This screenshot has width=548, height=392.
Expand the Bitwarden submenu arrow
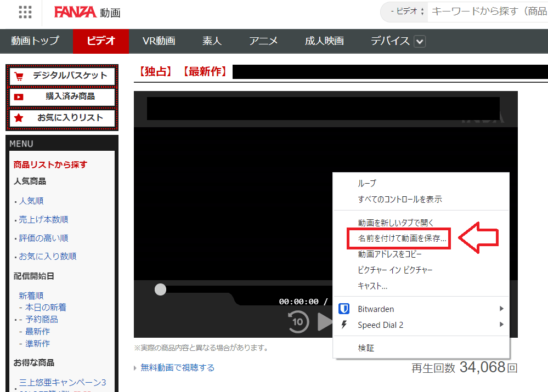[501, 309]
